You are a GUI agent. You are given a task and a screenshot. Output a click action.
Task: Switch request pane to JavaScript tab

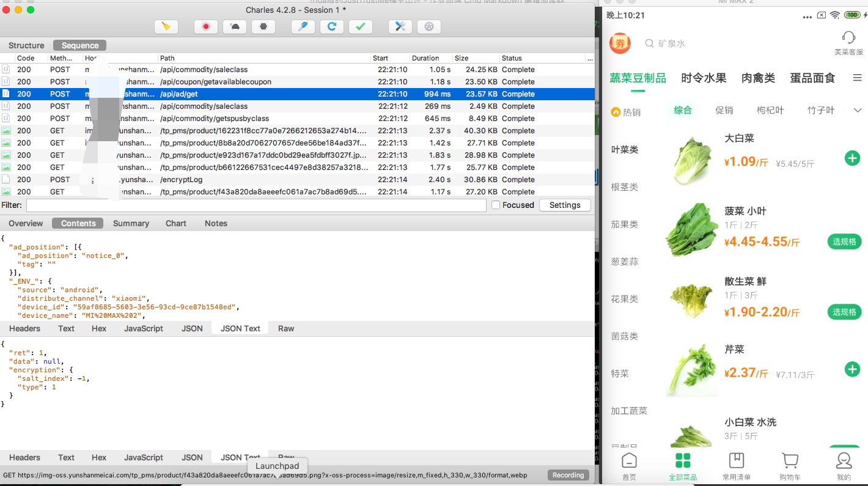pos(144,328)
